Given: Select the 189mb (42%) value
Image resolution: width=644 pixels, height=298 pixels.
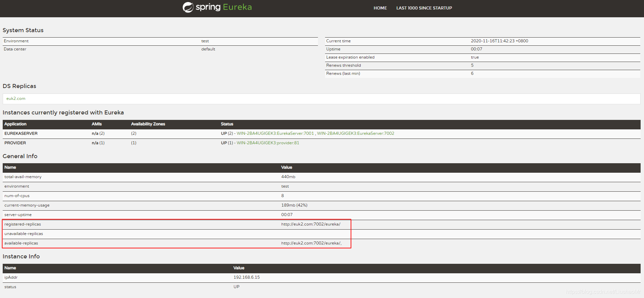Looking at the screenshot, I should pyautogui.click(x=294, y=205).
